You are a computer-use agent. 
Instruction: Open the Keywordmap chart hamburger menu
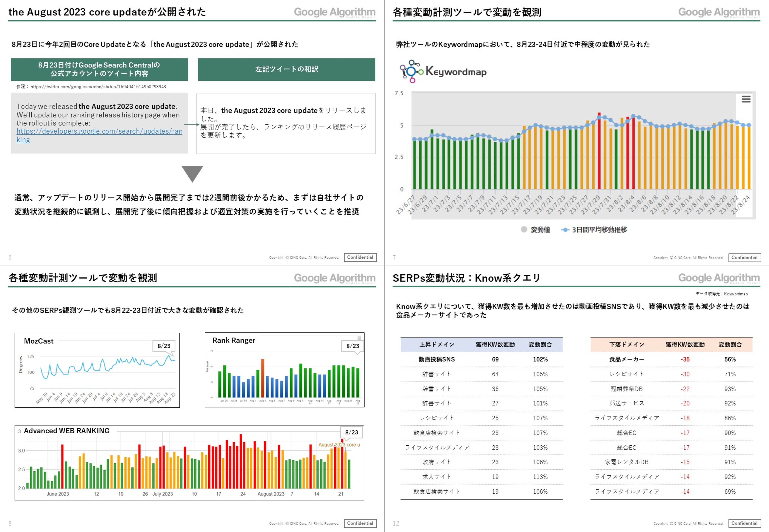[746, 99]
